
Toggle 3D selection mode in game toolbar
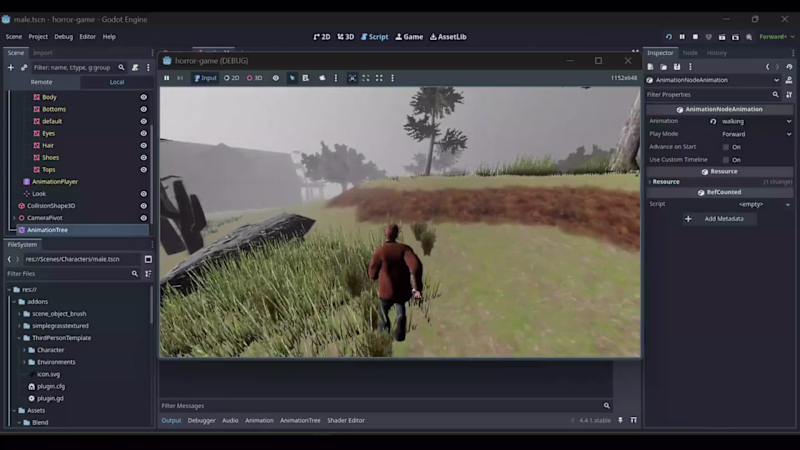point(255,78)
